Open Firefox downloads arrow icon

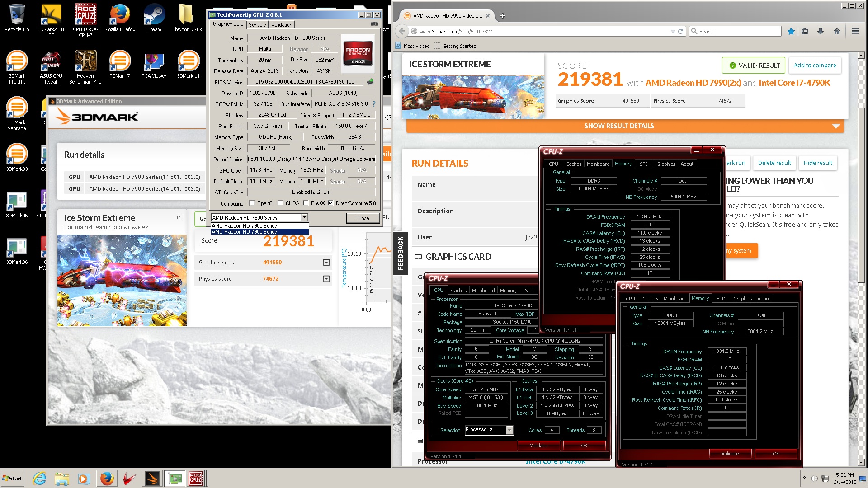point(820,31)
